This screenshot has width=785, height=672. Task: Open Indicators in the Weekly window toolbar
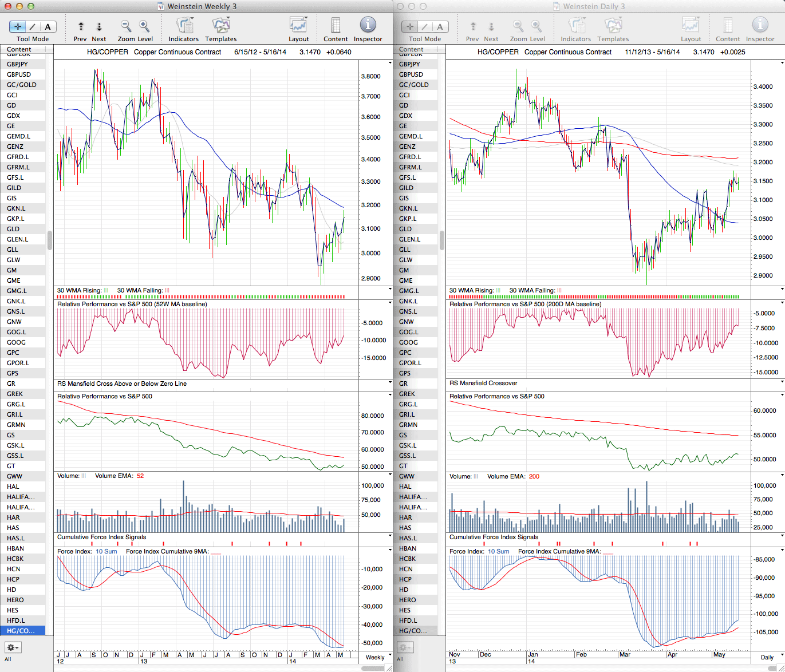(x=183, y=26)
